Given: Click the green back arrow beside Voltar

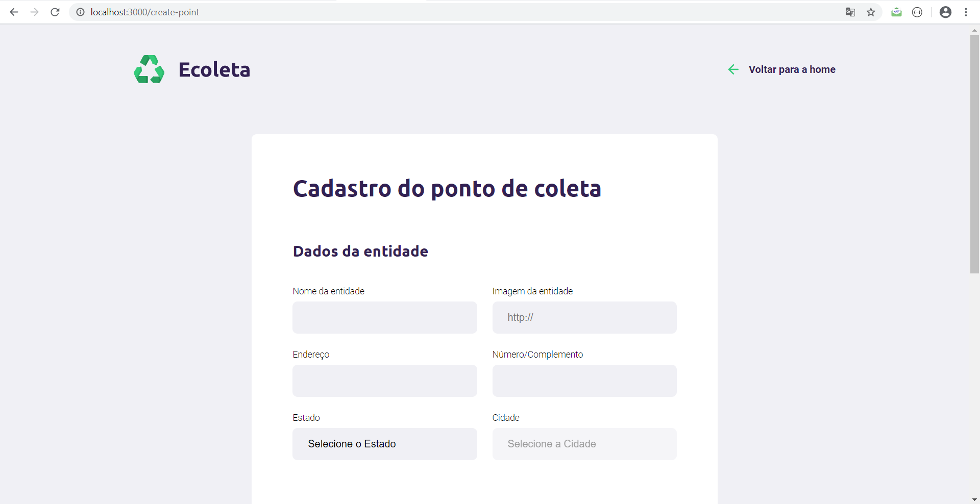Looking at the screenshot, I should pos(733,69).
